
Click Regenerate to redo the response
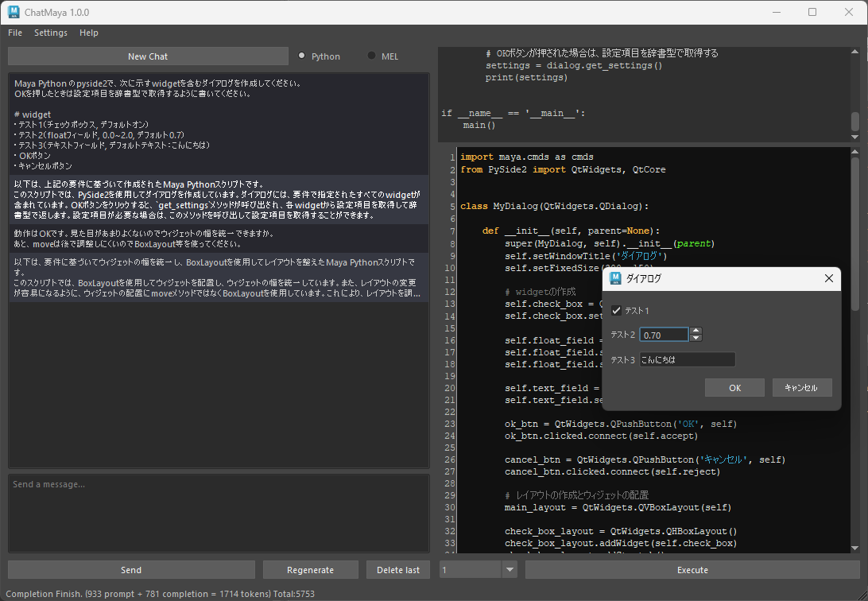310,570
